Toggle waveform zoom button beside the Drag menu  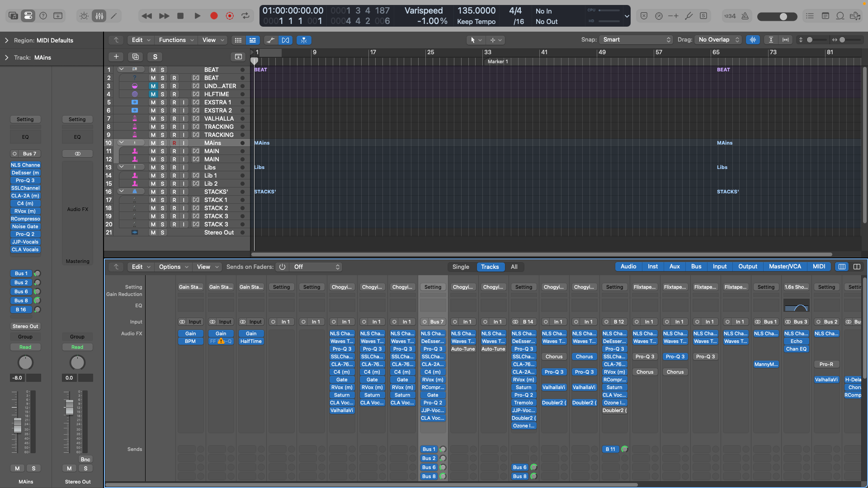point(753,40)
